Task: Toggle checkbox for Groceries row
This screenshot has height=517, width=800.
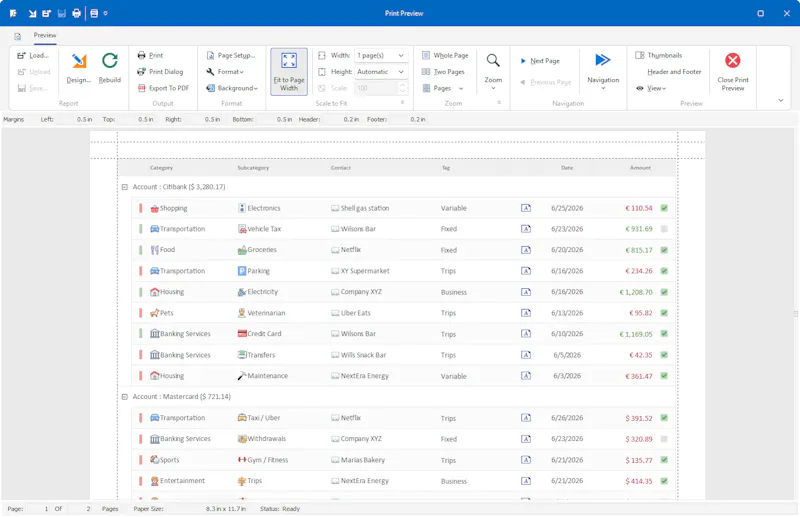Action: pyautogui.click(x=664, y=250)
